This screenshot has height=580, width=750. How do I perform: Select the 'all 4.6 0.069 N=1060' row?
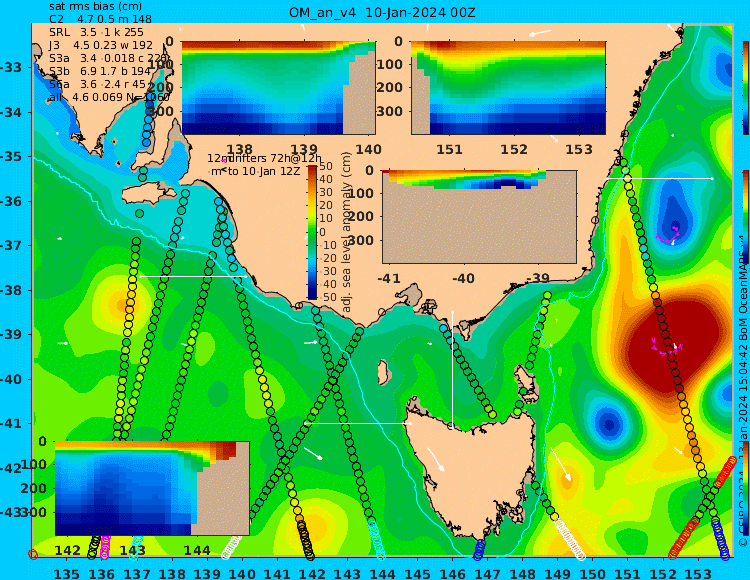point(109,98)
